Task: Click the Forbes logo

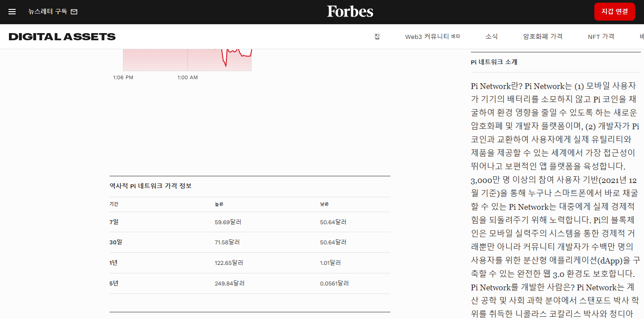Action: [350, 11]
